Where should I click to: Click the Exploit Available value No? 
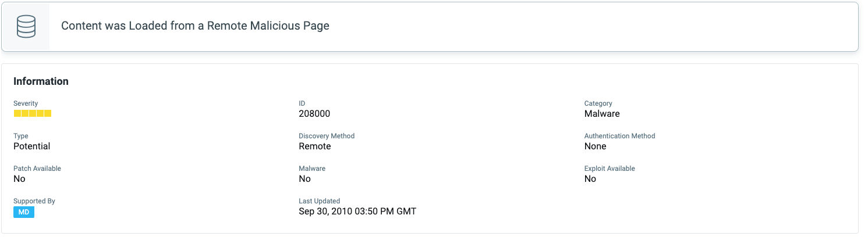(x=590, y=179)
